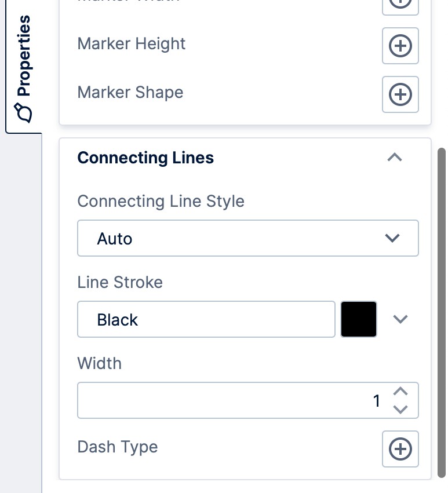The width and height of the screenshot is (448, 493).
Task: Click the Connecting Lines section header
Action: tap(145, 157)
